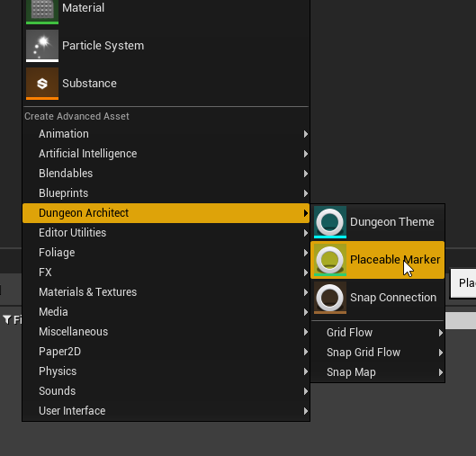
Task: Open the Foliage menu entry
Action: 166,253
